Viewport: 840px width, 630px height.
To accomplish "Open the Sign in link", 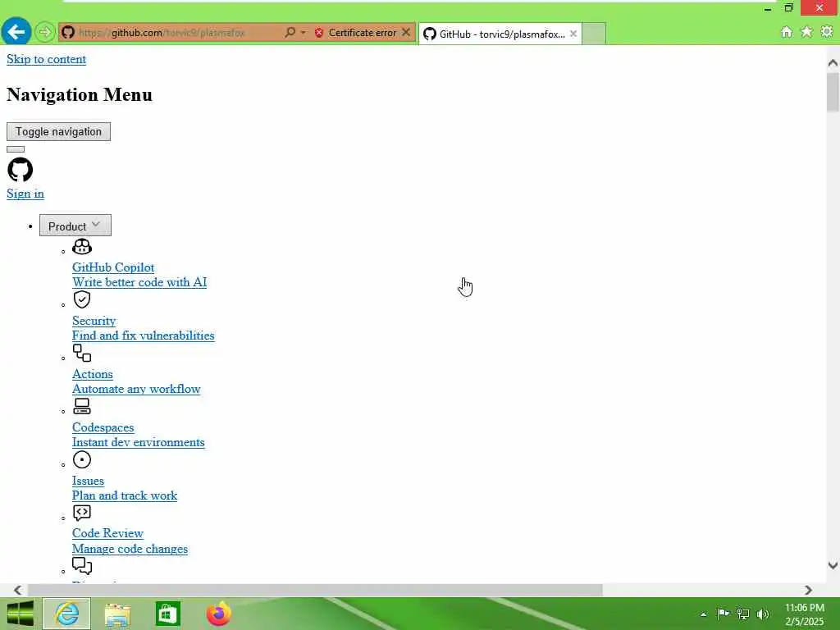I will 25,194.
